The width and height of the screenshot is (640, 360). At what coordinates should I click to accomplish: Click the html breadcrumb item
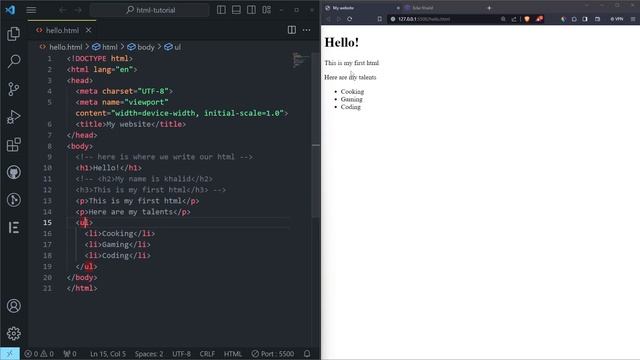pyautogui.click(x=105, y=47)
